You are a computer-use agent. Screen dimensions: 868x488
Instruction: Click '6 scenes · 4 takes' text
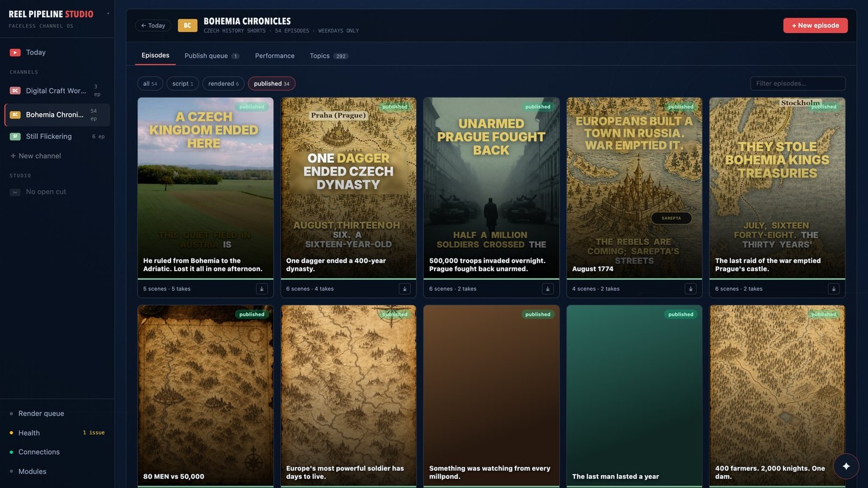(310, 289)
